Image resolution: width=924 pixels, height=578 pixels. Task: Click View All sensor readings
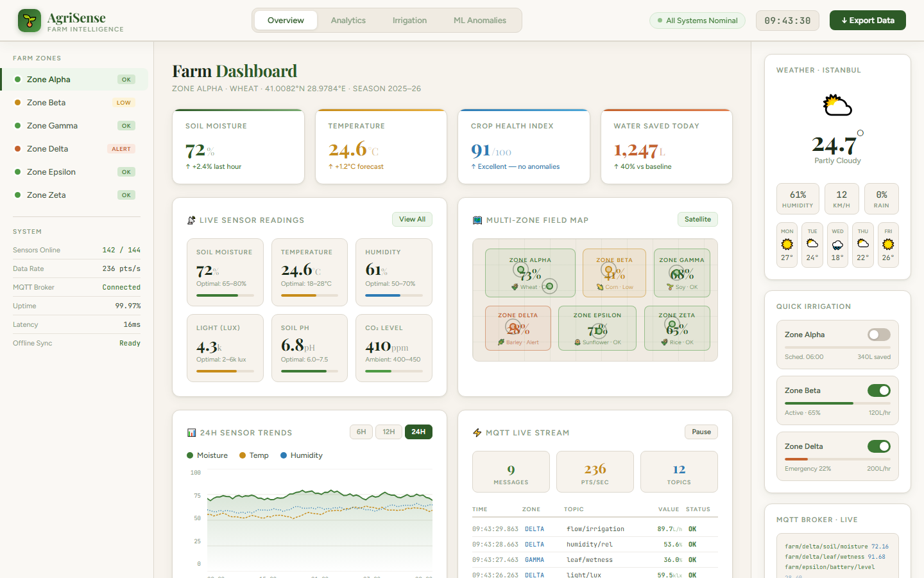click(412, 220)
